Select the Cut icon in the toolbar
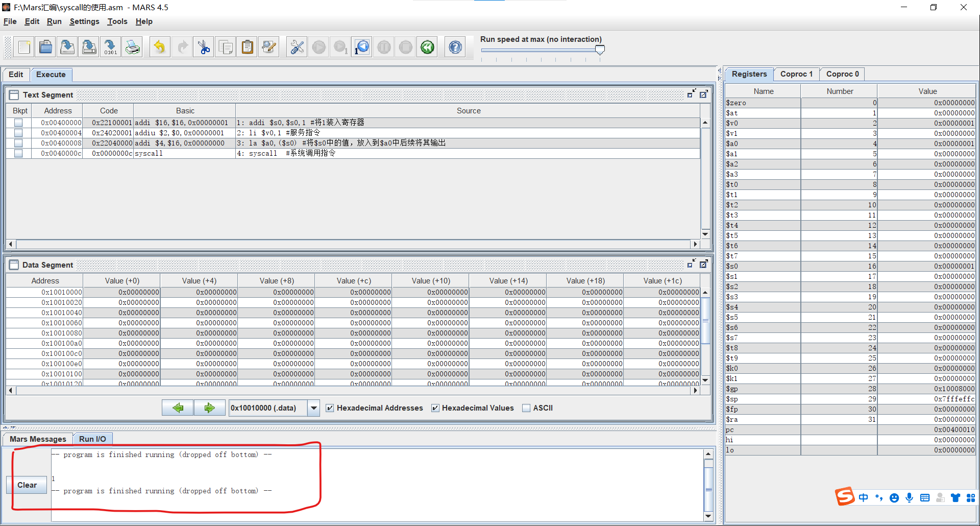 point(204,46)
